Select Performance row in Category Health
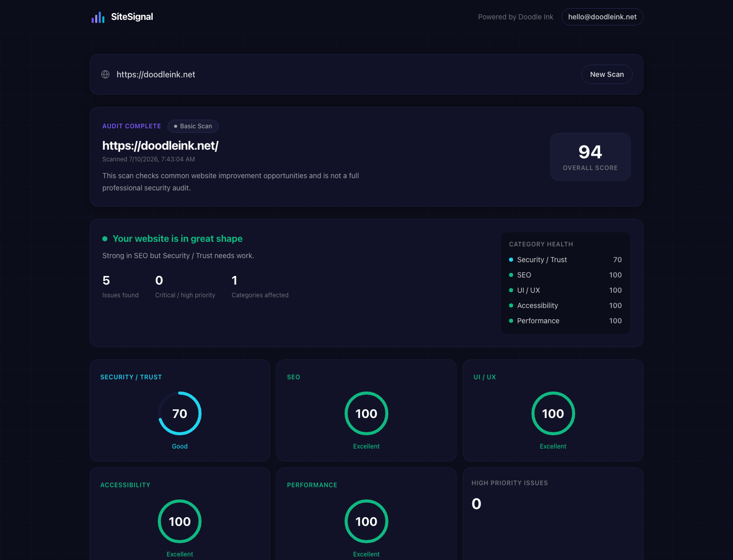 point(566,321)
